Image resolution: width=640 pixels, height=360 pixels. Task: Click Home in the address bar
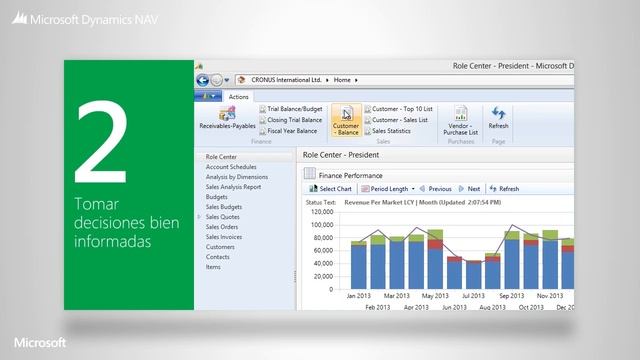click(342, 80)
